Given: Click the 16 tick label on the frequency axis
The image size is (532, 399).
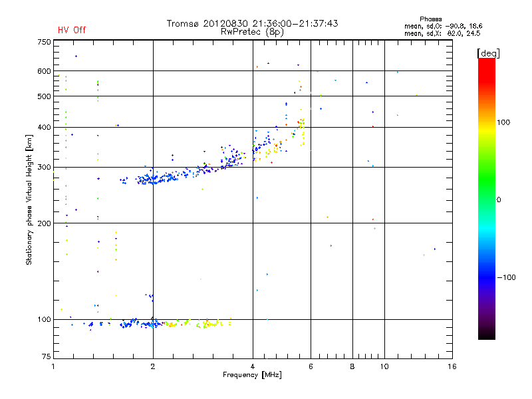Looking at the screenshot, I should click(452, 366).
